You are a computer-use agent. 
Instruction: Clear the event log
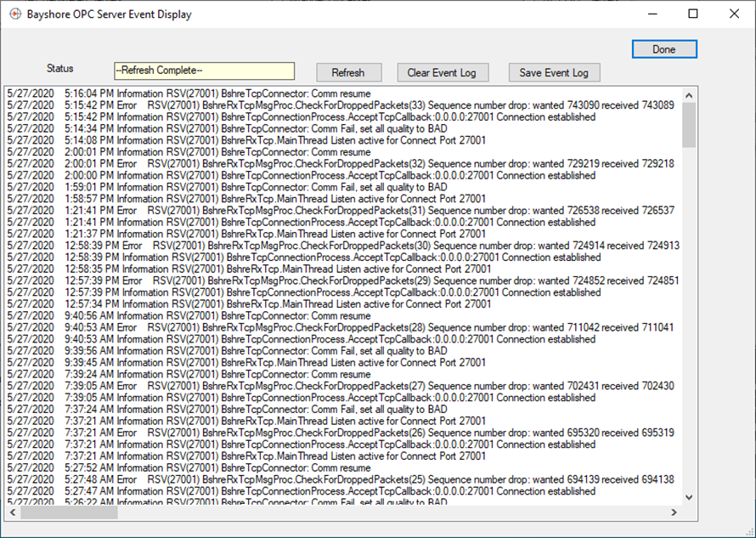pos(442,73)
